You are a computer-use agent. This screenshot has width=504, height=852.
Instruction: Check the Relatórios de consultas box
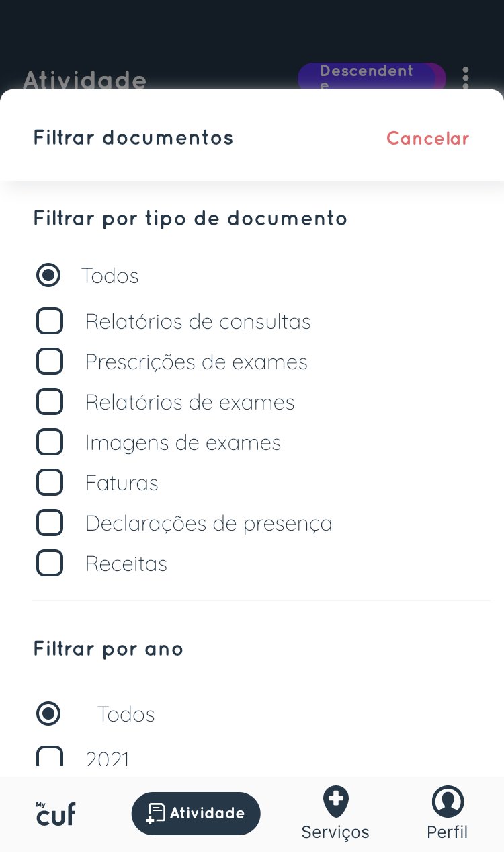(50, 321)
